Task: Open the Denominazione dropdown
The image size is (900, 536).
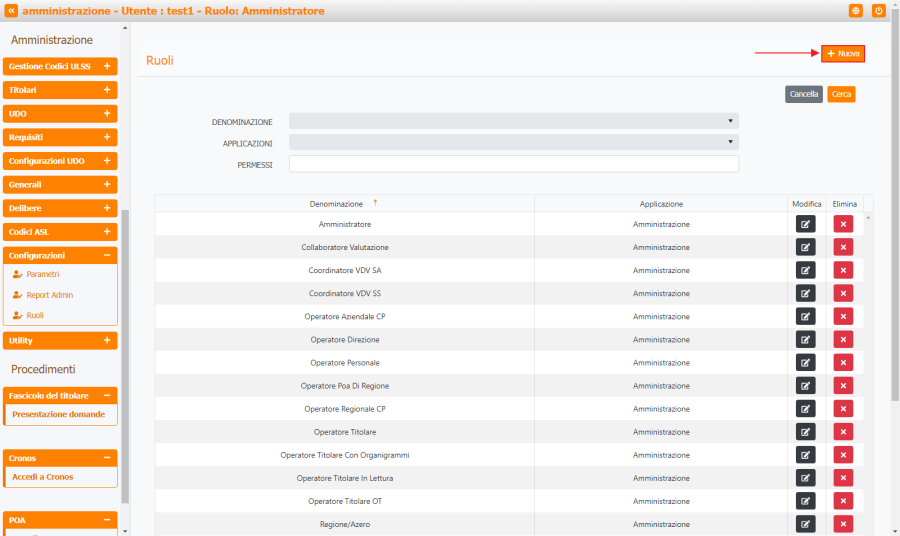Action: click(x=513, y=121)
